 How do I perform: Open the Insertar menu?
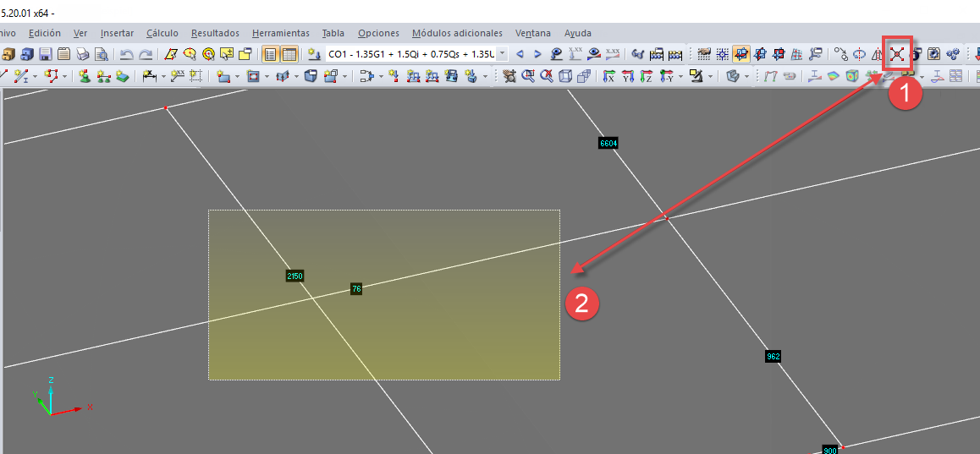(x=117, y=33)
